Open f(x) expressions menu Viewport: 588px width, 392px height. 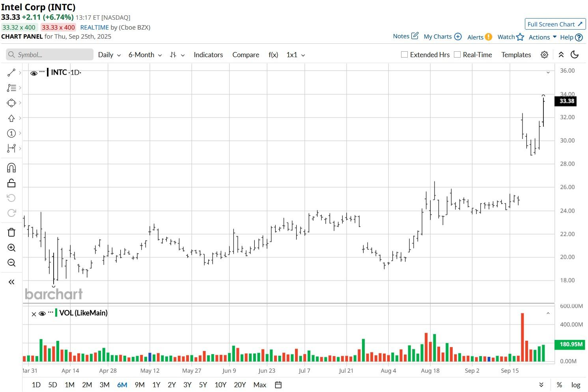click(273, 55)
